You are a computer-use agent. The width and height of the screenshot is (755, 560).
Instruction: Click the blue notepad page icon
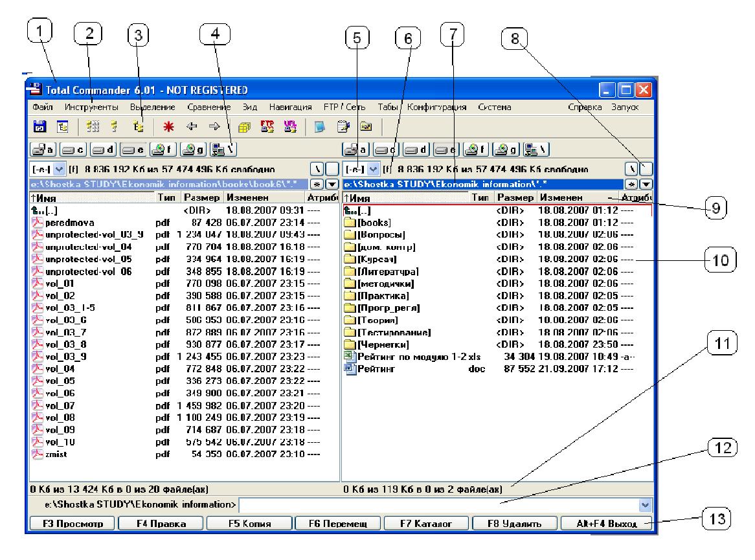(x=319, y=127)
